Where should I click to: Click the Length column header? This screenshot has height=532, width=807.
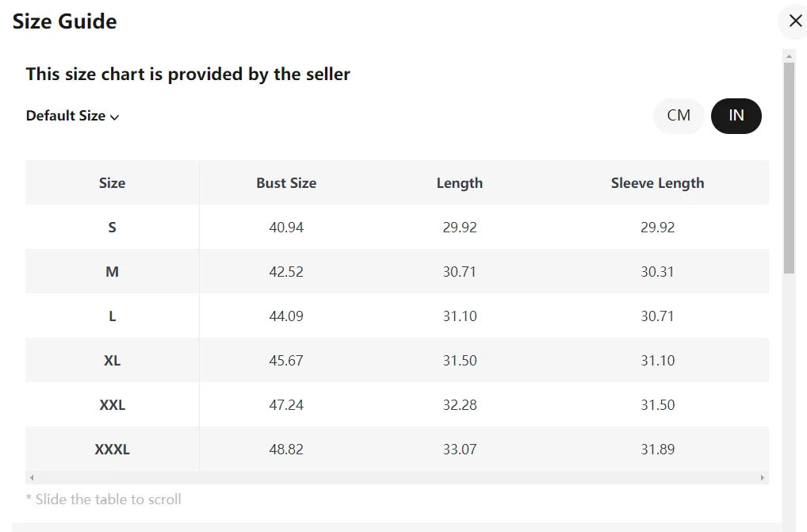pos(460,183)
